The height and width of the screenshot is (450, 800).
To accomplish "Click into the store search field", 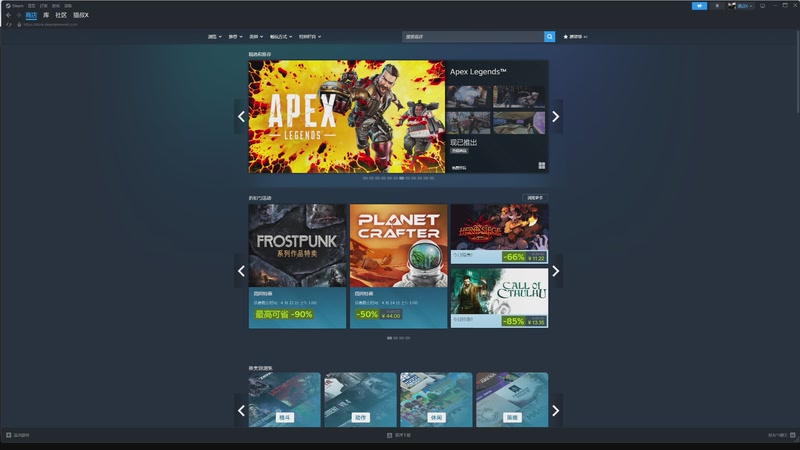I will [x=473, y=37].
